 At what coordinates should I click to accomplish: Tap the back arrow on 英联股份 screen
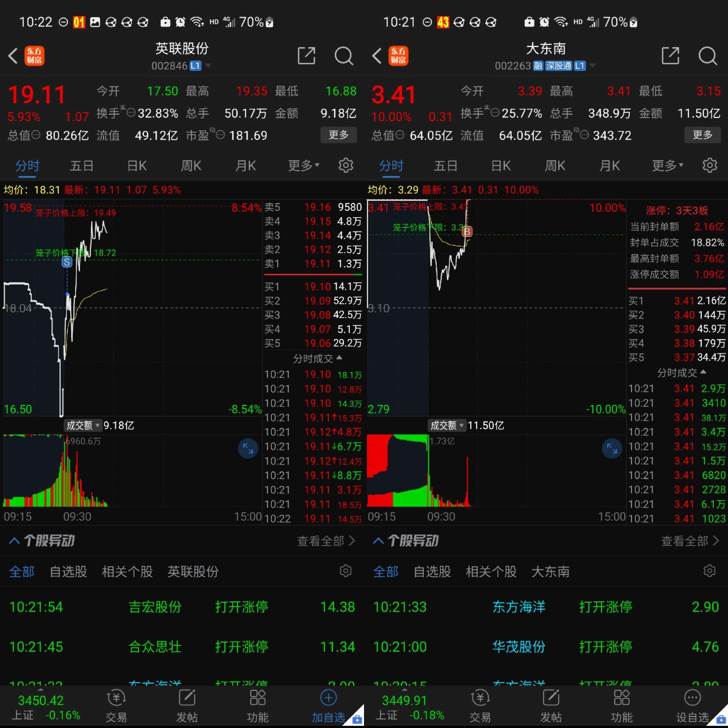coord(13,56)
